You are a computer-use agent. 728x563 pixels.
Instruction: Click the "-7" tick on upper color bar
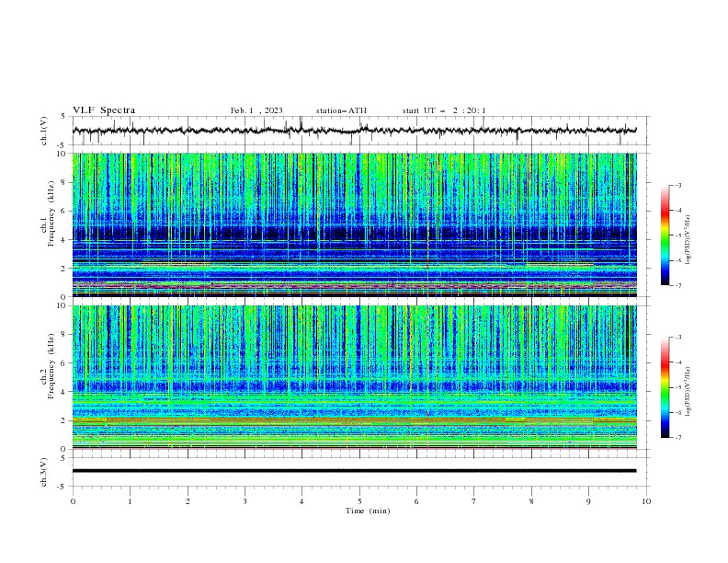(677, 285)
